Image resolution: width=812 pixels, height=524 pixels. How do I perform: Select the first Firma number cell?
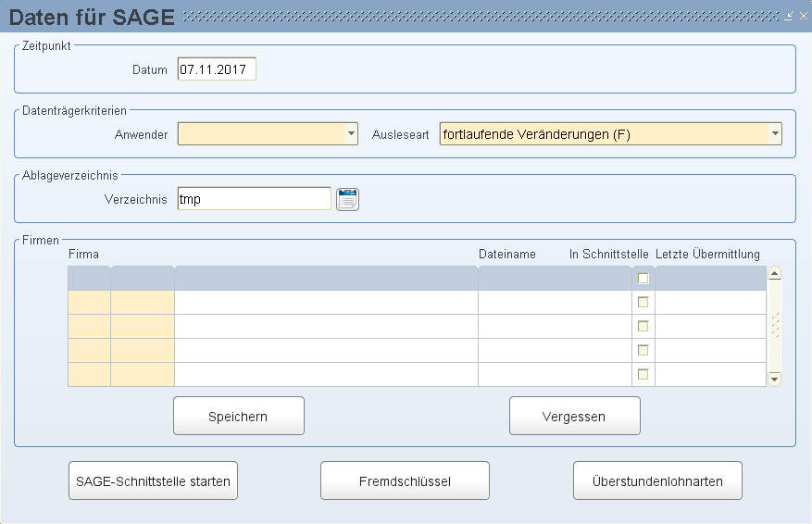point(89,279)
